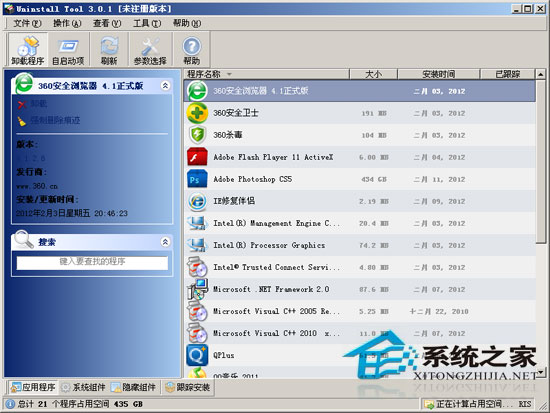550x413 pixels.
Task: Click Microsoft .NET Framework 2.0 name
Action: (x=271, y=289)
